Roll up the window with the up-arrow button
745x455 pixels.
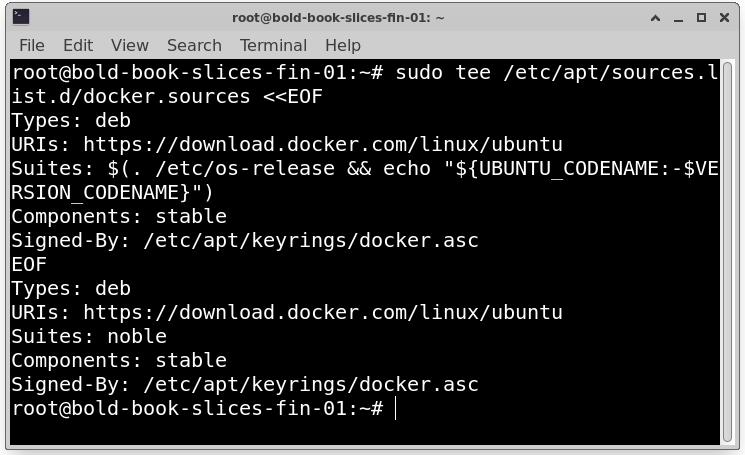tap(654, 17)
